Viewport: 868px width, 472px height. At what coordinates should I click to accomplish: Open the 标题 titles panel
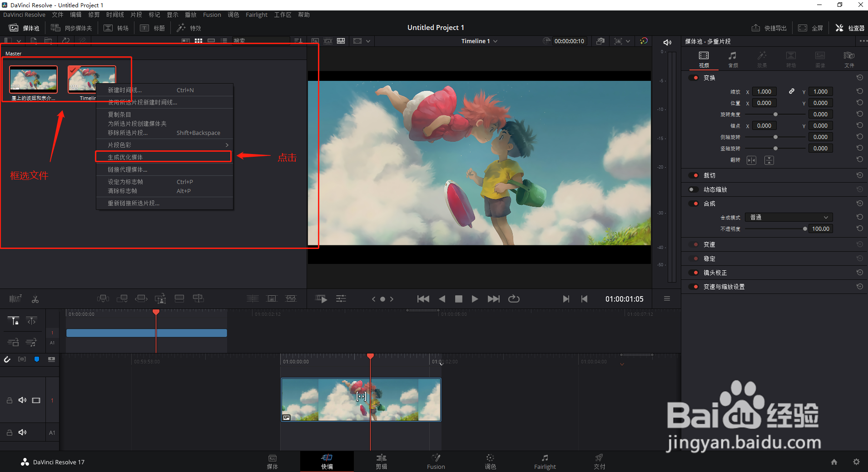[x=153, y=28]
